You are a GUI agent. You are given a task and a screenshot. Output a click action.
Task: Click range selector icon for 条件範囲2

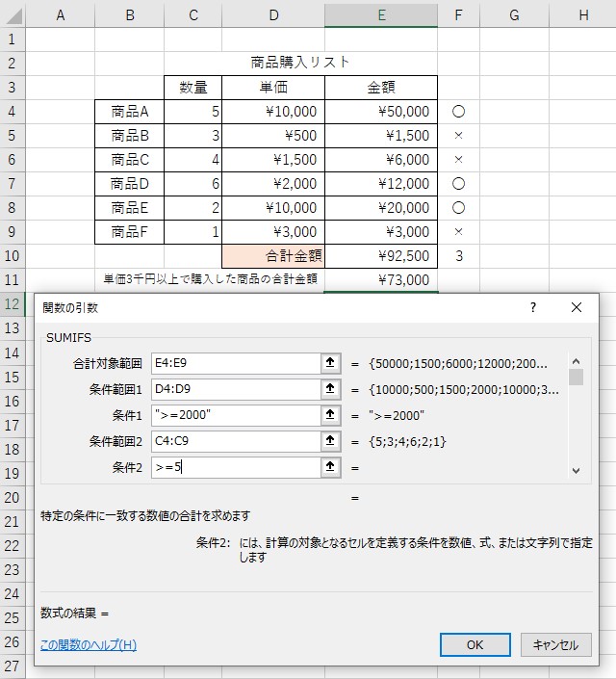[x=331, y=441]
